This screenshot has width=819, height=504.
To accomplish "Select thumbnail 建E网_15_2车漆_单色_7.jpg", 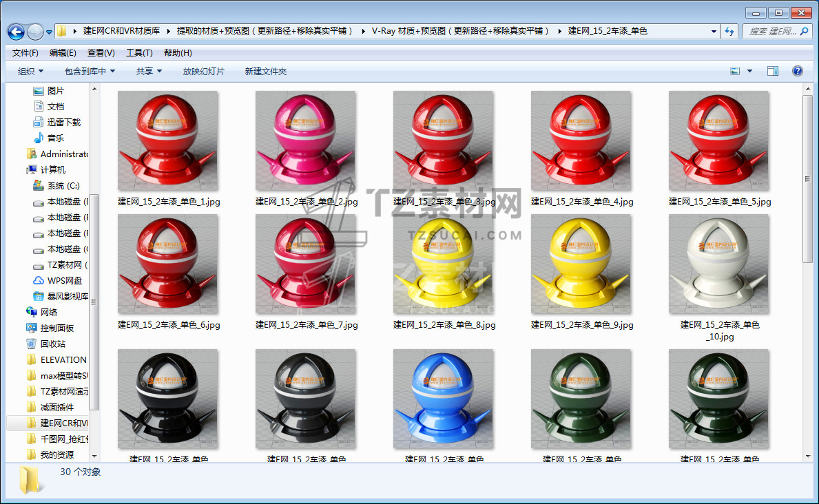I will point(306,264).
